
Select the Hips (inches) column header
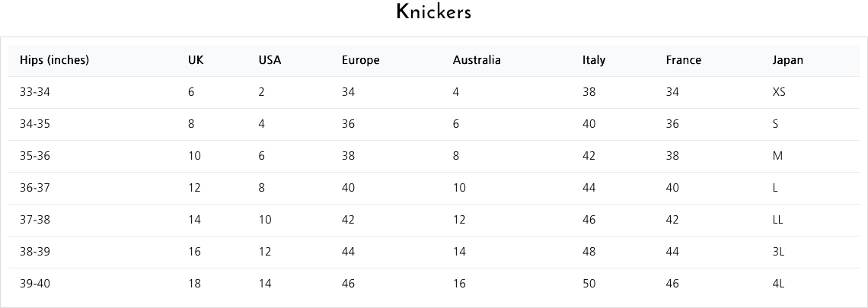tap(54, 60)
